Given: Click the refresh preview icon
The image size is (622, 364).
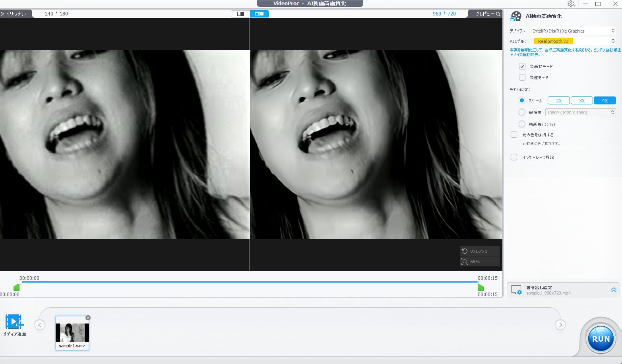Looking at the screenshot, I should point(465,251).
